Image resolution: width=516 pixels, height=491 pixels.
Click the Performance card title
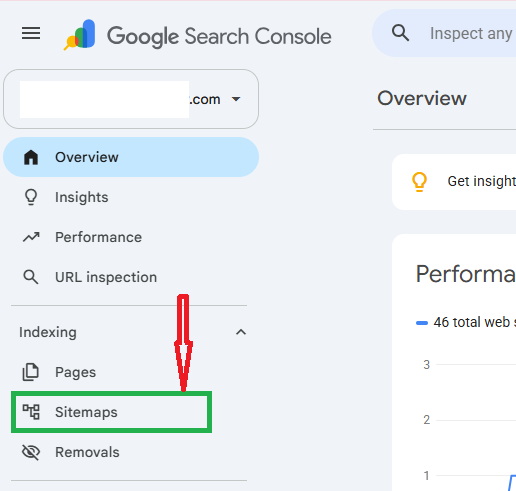pos(465,274)
